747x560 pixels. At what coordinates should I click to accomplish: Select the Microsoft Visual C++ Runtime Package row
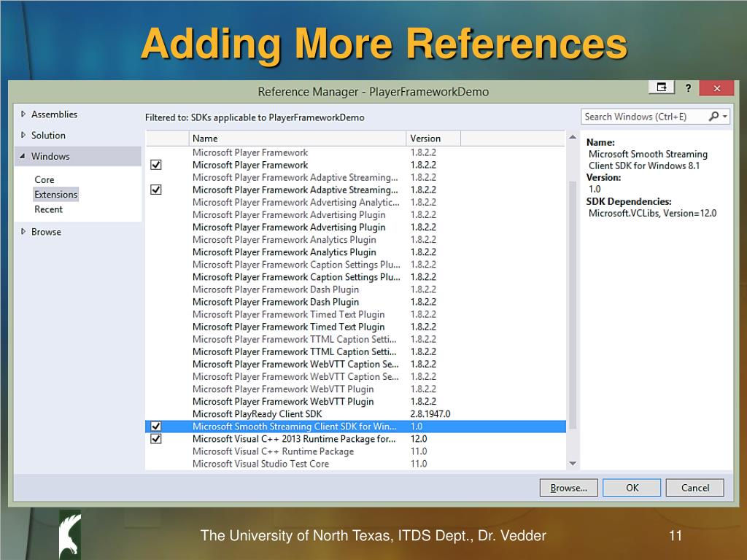point(355,451)
